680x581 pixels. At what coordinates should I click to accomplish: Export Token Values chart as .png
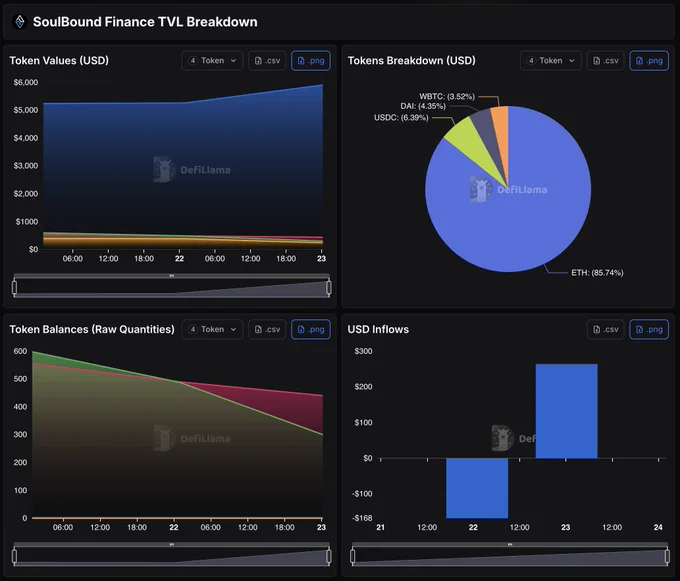tap(311, 61)
